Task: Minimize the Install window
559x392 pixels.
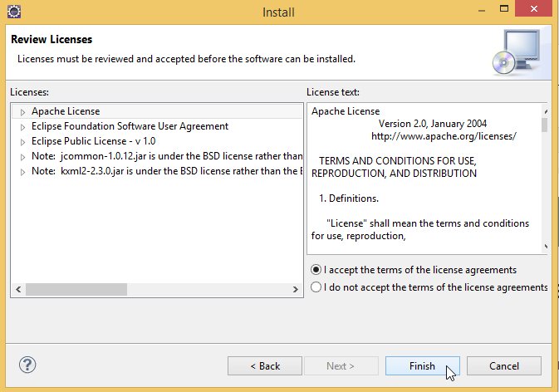Action: (x=482, y=10)
